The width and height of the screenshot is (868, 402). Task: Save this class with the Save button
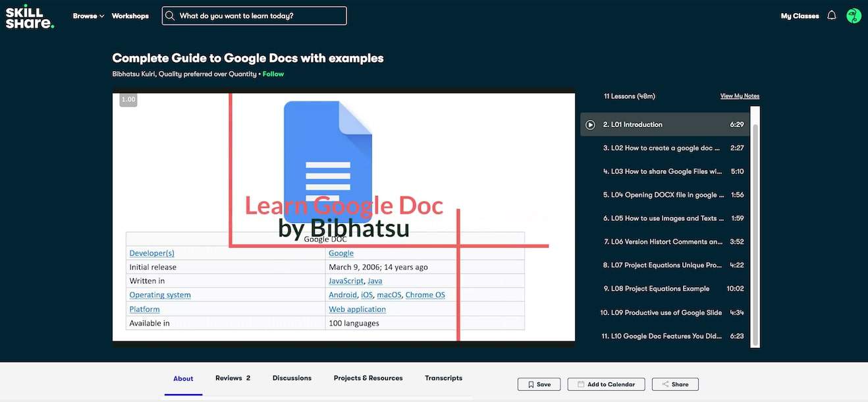pos(539,384)
